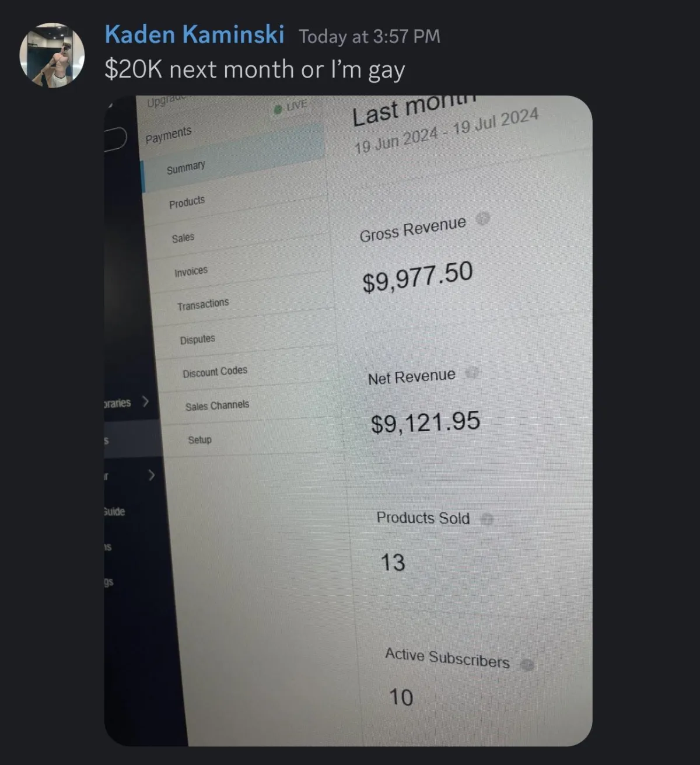Viewport: 700px width, 765px height.
Task: Open the Products menu item
Action: 187,202
